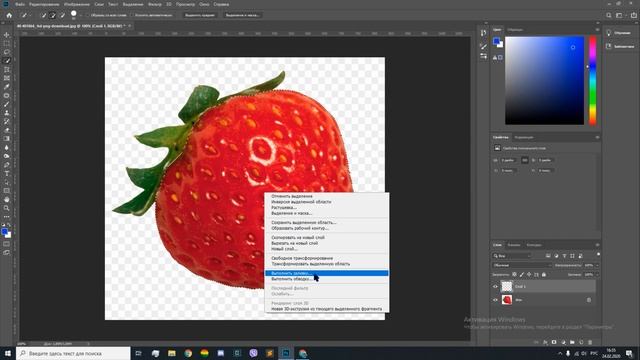Open the layer fill dropdown arrow
Image resolution: width=640 pixels, height=360 pixels.
pos(597,275)
